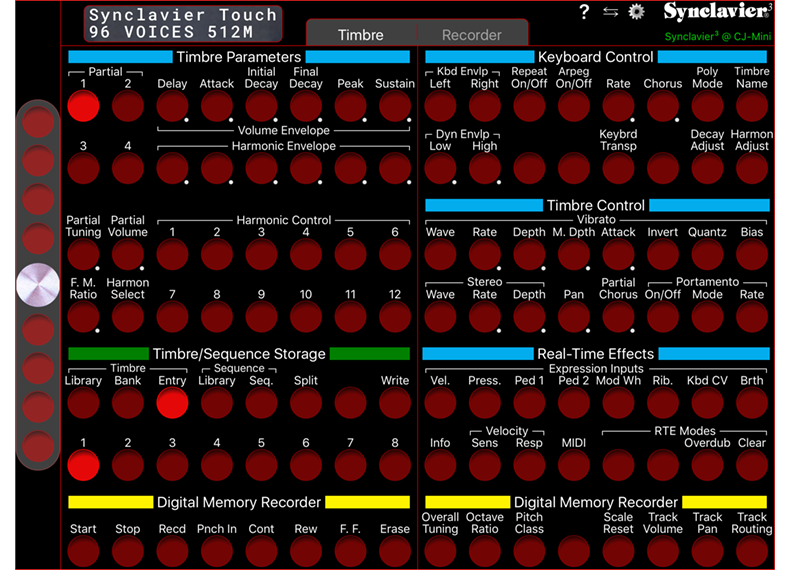The width and height of the screenshot is (790, 570).
Task: Click the Harmon Select button
Action: (x=127, y=317)
